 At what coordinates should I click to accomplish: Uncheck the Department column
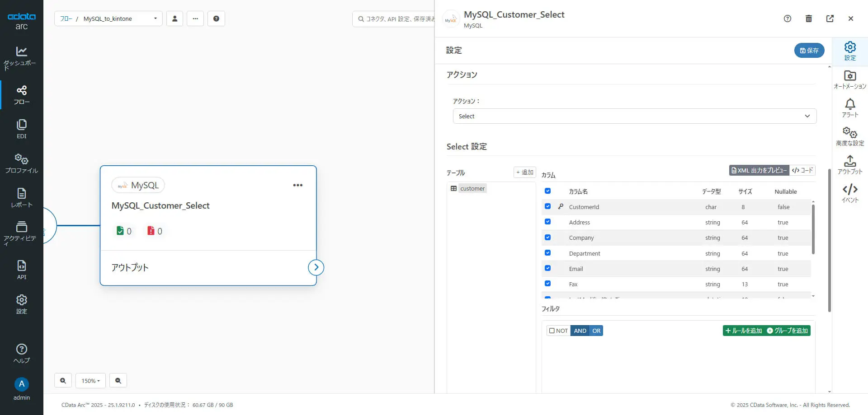coord(547,253)
